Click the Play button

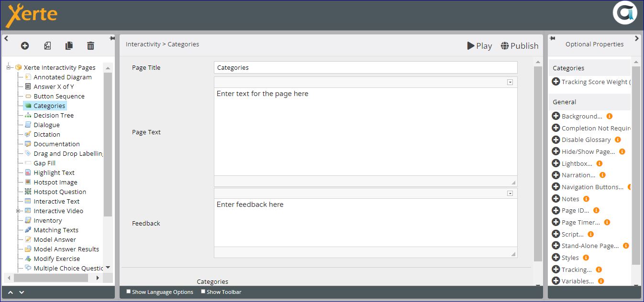click(479, 46)
